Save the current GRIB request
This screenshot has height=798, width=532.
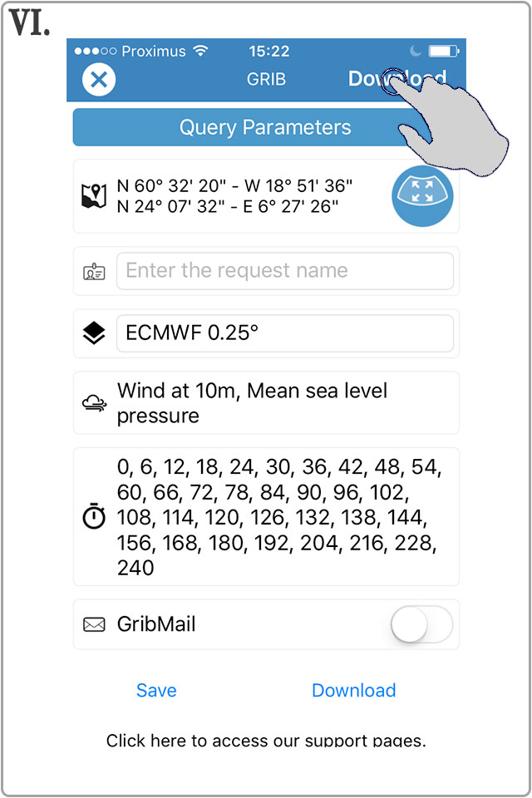coord(156,690)
